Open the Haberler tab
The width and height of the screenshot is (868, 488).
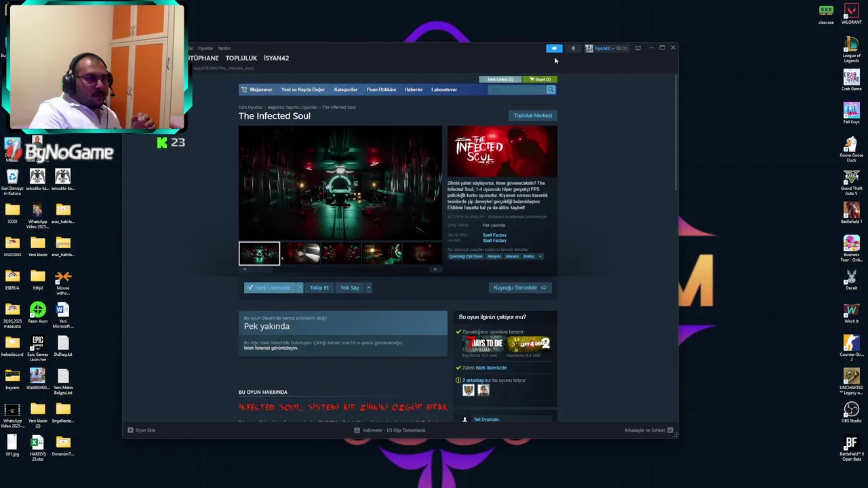(x=414, y=89)
